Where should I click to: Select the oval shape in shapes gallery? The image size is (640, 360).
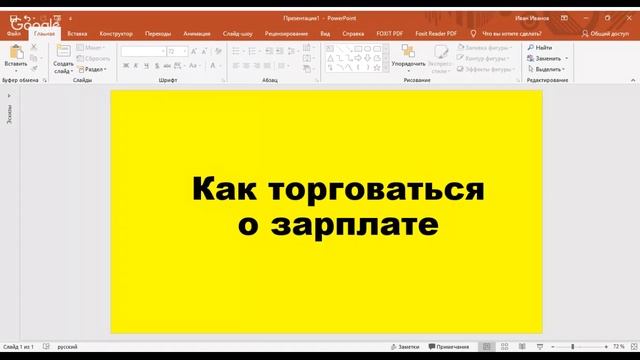pyautogui.click(x=367, y=49)
